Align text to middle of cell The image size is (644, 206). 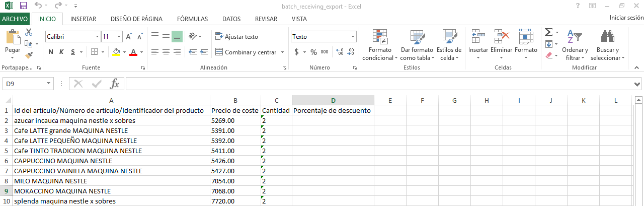[166, 36]
